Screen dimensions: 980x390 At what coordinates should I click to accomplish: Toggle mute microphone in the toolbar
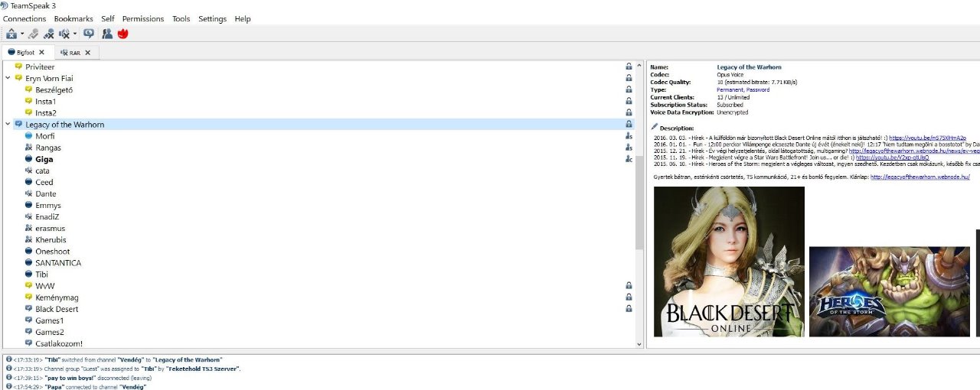click(49, 34)
